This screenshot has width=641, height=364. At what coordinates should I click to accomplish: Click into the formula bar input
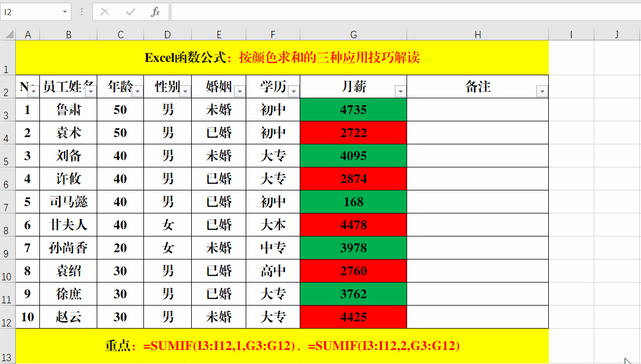[405, 12]
